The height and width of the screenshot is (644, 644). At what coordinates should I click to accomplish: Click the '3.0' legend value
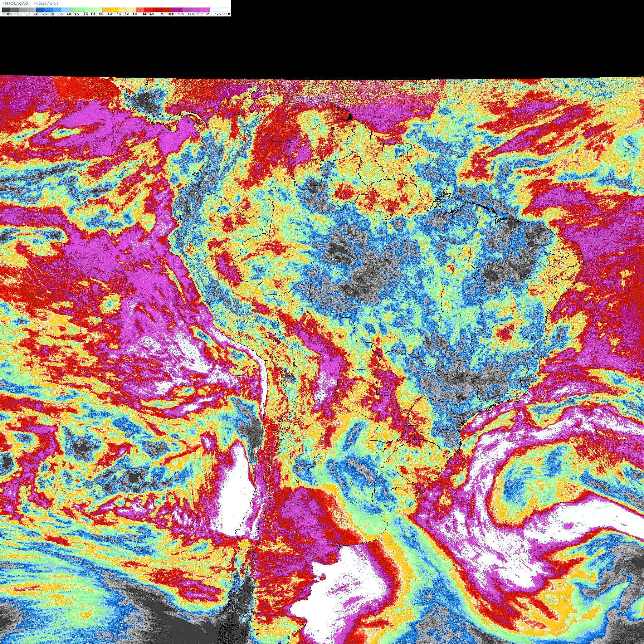coord(52,14)
